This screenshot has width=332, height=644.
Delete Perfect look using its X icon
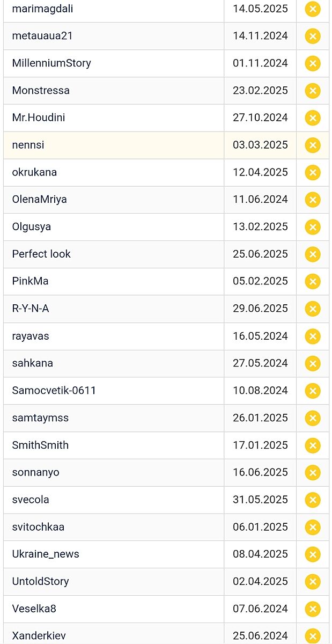[x=313, y=254]
